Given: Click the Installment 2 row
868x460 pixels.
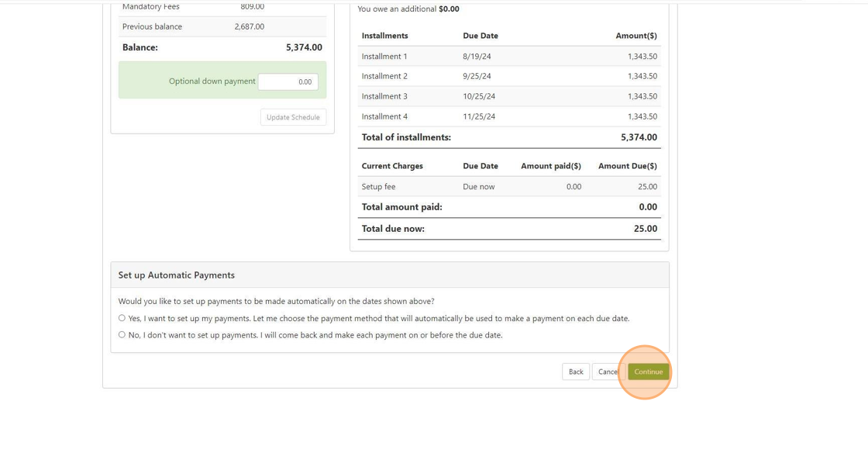Looking at the screenshot, I should click(508, 76).
